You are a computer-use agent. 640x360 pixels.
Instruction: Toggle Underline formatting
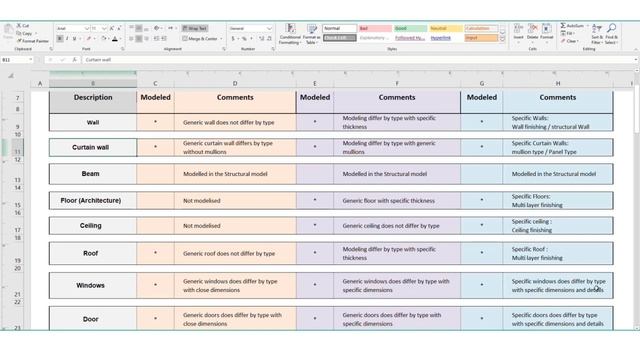coord(74,39)
